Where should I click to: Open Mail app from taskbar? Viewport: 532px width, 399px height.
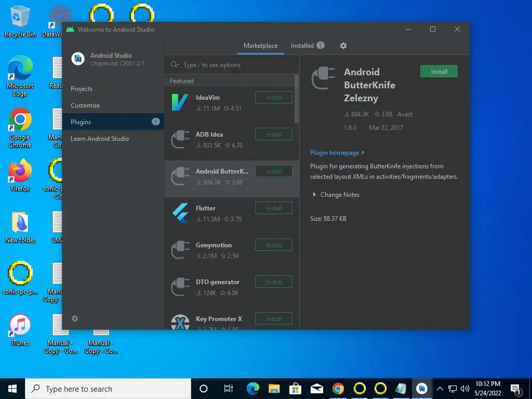tap(316, 389)
